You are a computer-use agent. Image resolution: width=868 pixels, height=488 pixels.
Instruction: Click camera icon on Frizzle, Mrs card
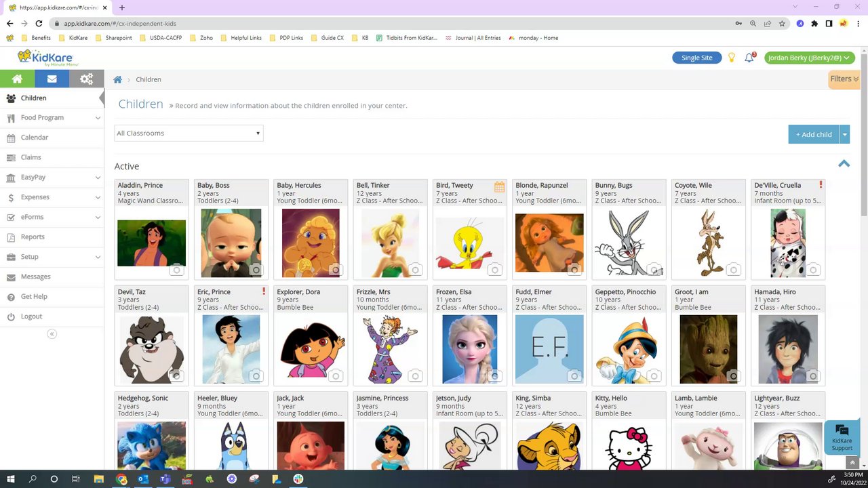coord(415,376)
